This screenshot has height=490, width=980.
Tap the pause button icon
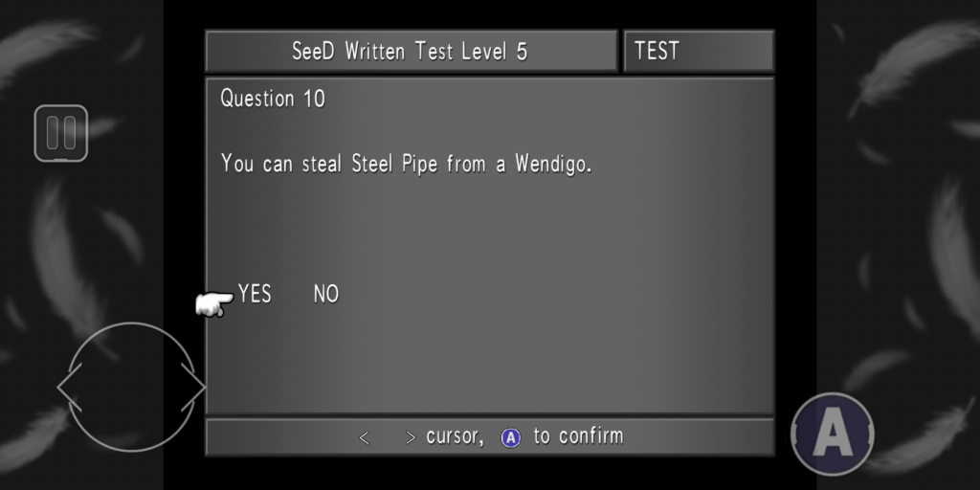pos(61,133)
